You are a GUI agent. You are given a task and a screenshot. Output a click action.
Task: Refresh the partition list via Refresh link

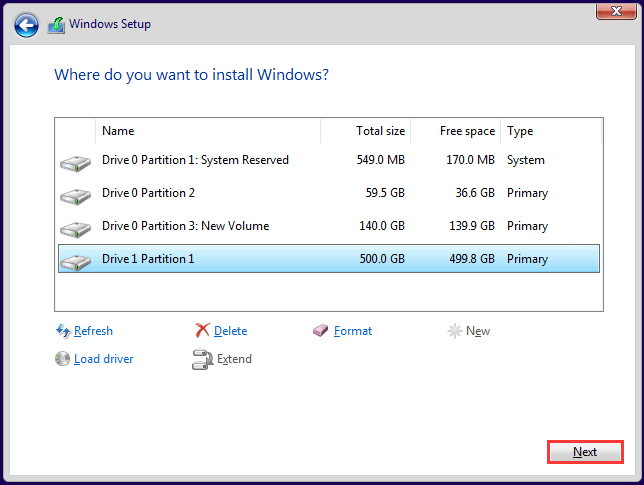click(x=93, y=331)
